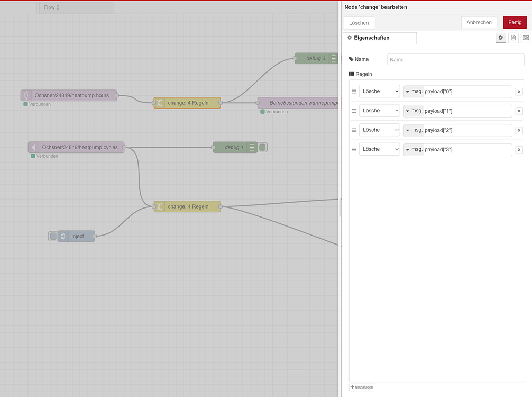
Task: Click Verbunden status under heatpump.cycles
Action: [x=44, y=156]
